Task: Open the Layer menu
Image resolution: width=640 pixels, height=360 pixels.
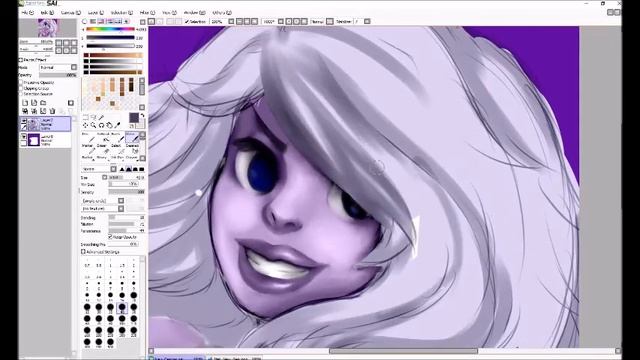Action: pos(96,13)
